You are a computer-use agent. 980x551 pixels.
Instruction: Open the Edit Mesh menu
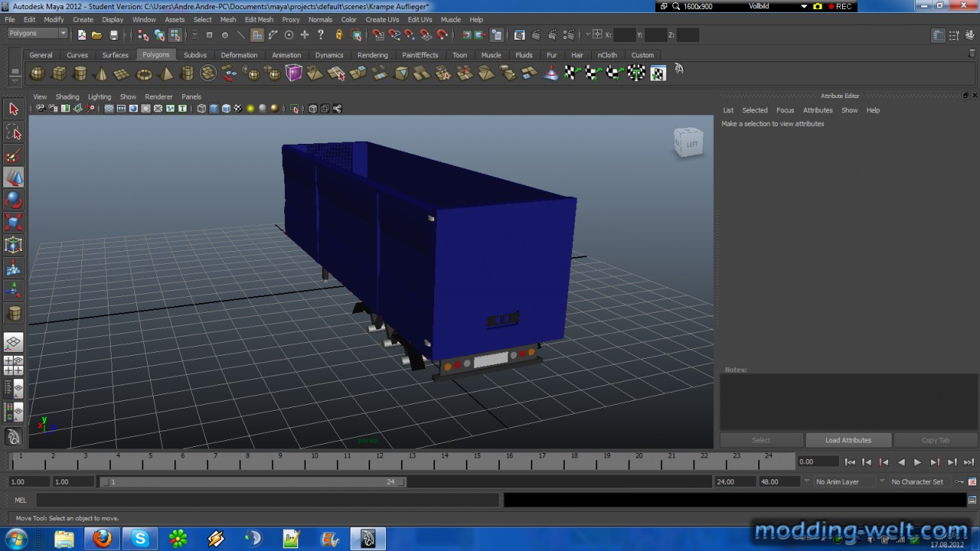coord(259,20)
